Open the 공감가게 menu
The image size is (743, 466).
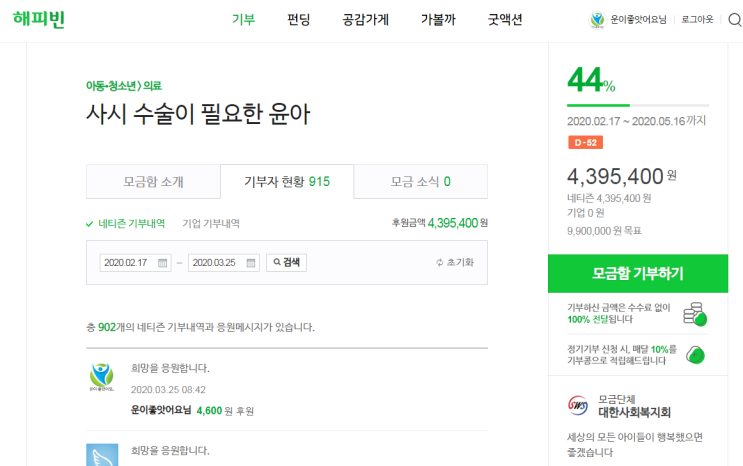coord(365,19)
